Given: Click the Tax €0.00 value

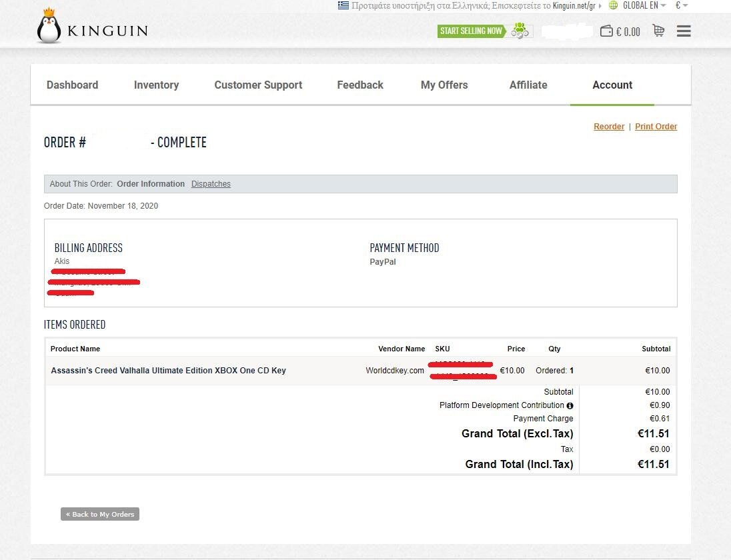Looking at the screenshot, I should point(660,449).
